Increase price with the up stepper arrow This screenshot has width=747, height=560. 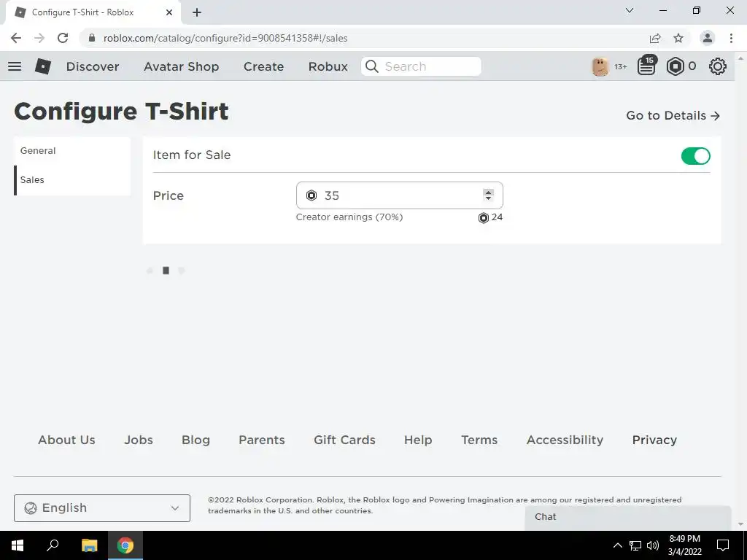488,192
